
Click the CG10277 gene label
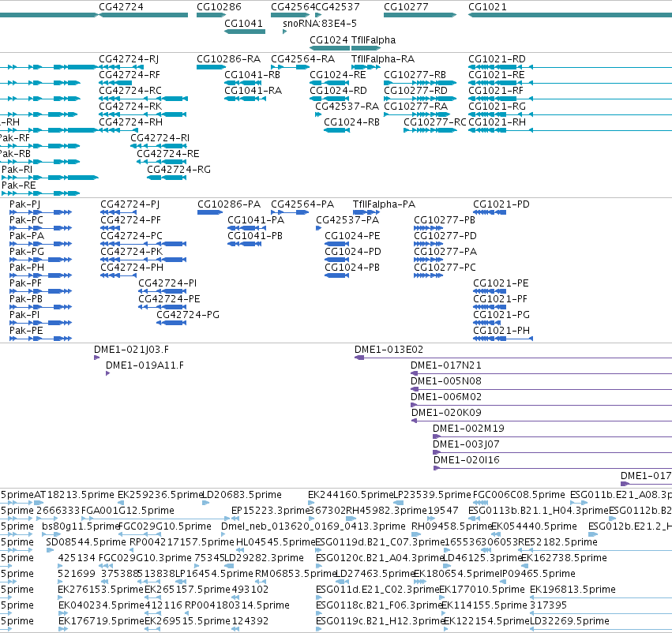coord(406,7)
